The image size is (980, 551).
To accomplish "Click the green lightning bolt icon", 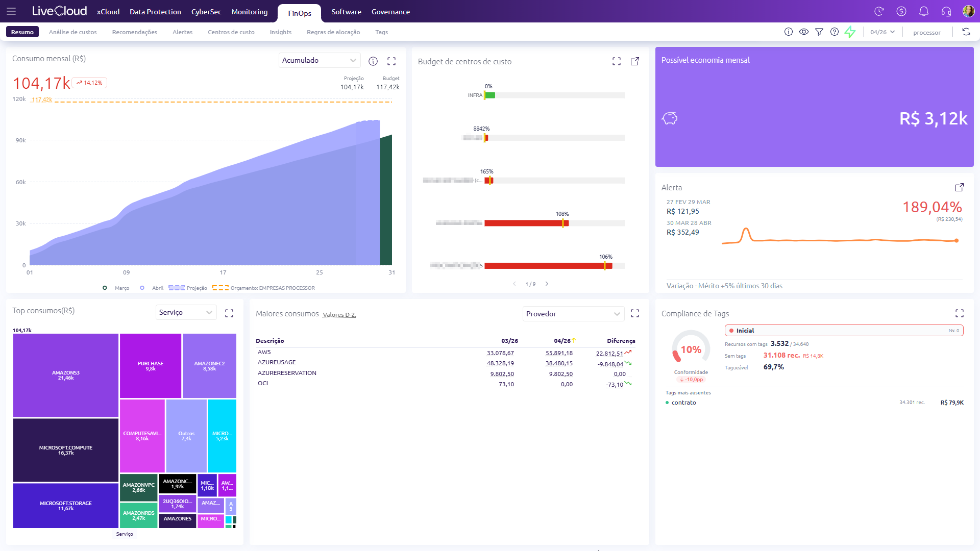I will (x=850, y=32).
